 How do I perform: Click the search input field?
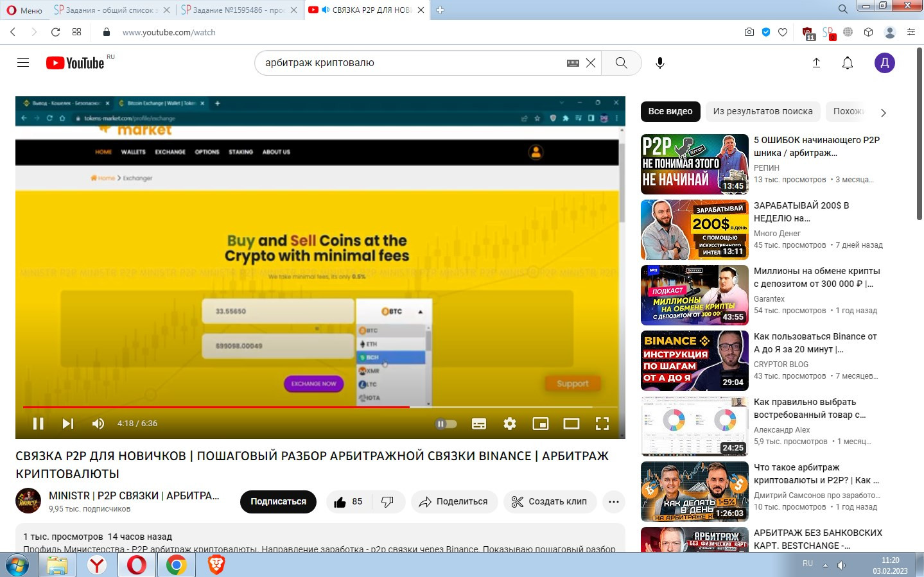pyautogui.click(x=411, y=63)
